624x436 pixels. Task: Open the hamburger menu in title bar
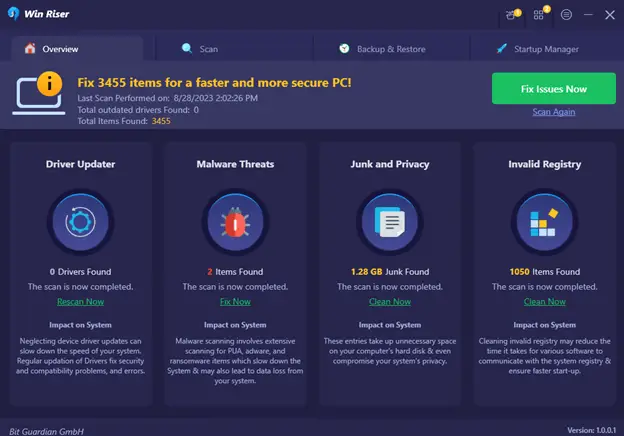[566, 15]
